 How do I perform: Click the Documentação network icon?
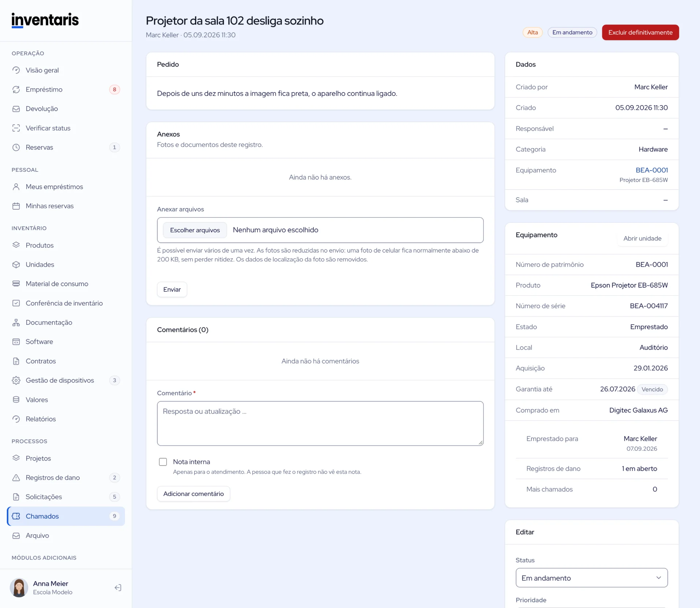(16, 322)
